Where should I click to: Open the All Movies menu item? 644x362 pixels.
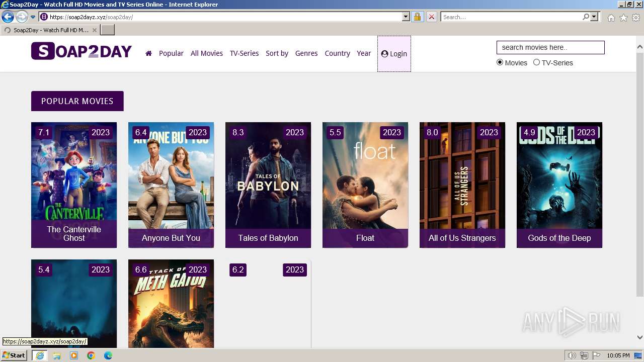[x=207, y=53]
